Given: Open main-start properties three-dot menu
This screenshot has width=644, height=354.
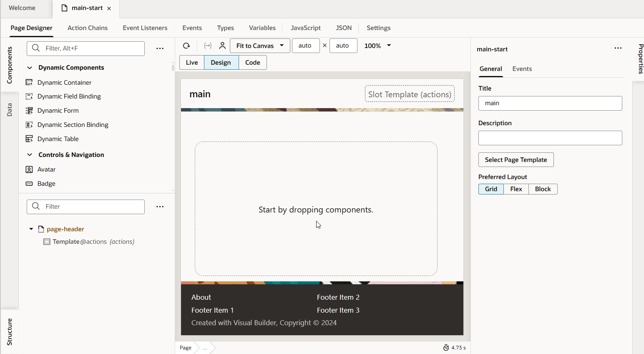Looking at the screenshot, I should pos(618,48).
